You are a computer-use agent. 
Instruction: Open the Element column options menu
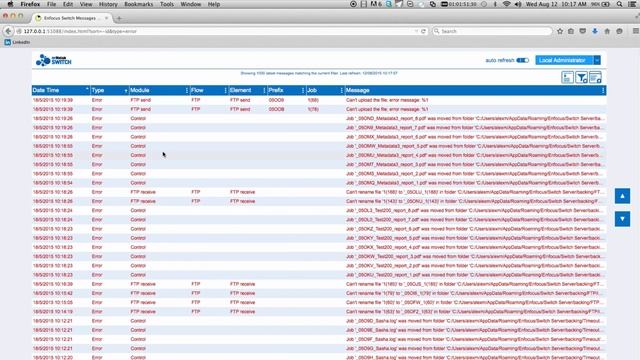point(264,90)
